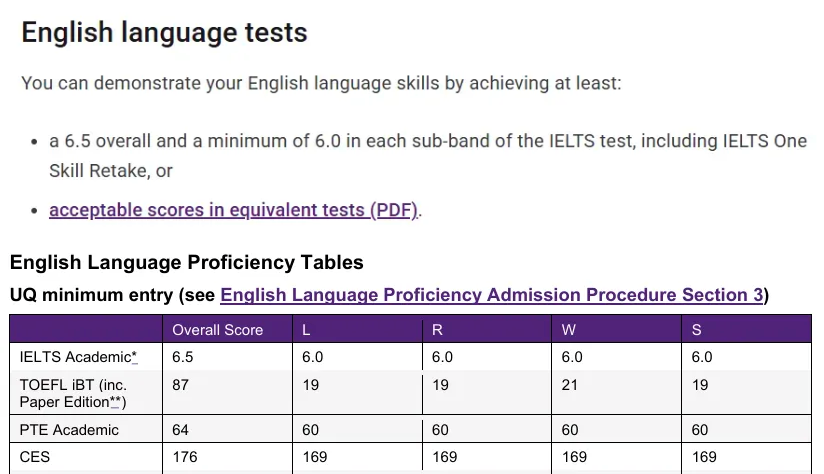The image size is (824, 474).
Task: Open the acceptable scores in equivalent tests PDF link
Action: click(x=232, y=210)
